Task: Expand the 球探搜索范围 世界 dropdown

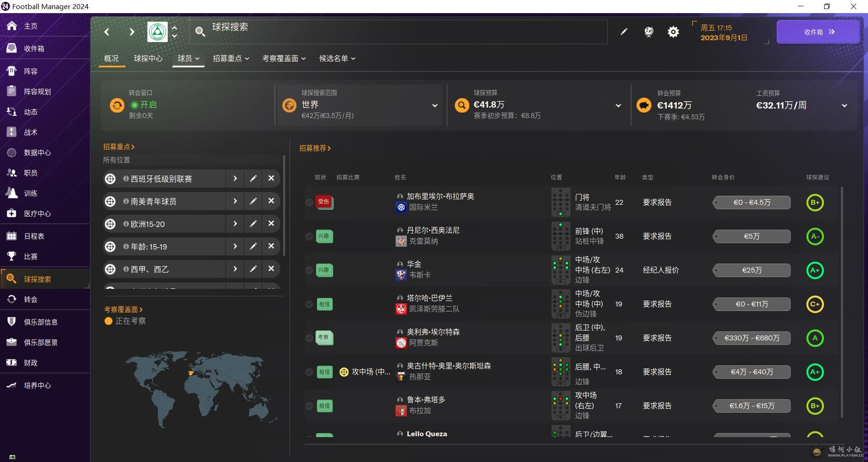Action: point(435,106)
